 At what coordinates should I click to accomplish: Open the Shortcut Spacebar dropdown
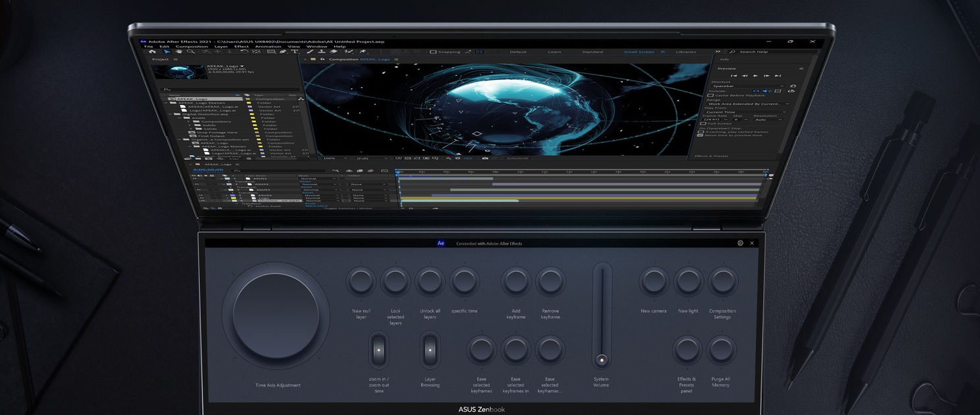[x=748, y=86]
